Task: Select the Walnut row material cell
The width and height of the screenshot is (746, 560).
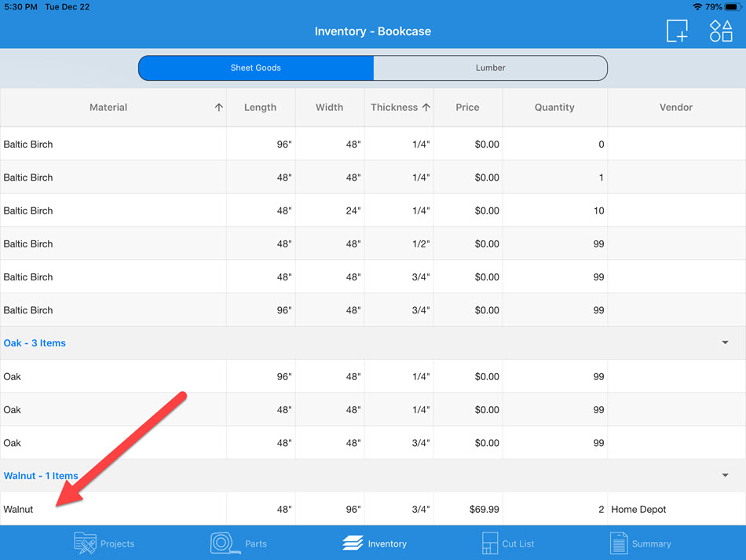Action: [113, 509]
